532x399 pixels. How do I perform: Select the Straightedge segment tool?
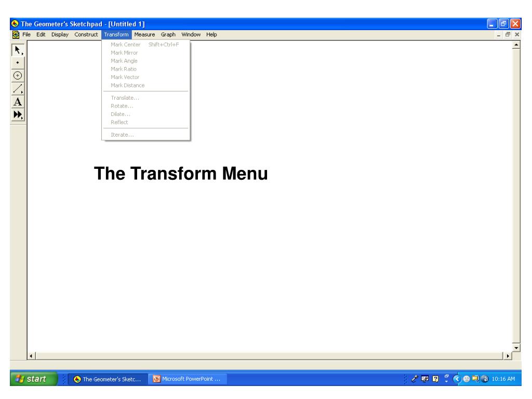tap(18, 88)
